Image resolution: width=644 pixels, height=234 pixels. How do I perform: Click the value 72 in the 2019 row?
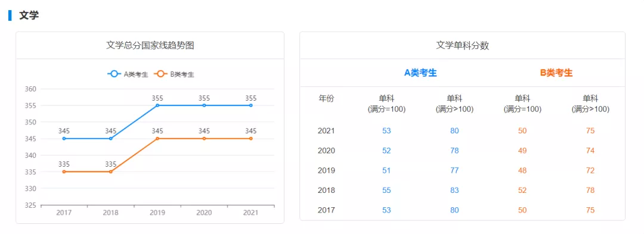tap(590, 170)
